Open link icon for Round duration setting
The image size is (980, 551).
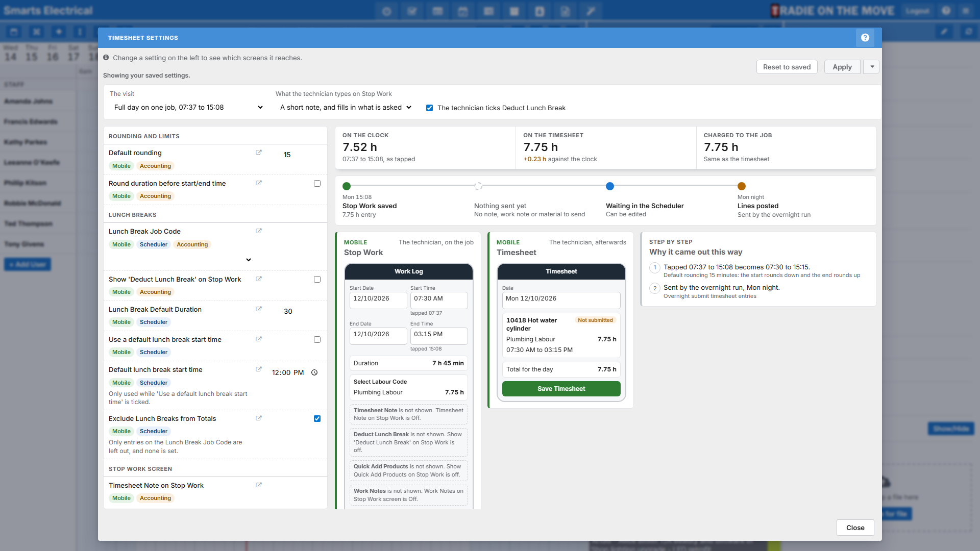coord(259,183)
